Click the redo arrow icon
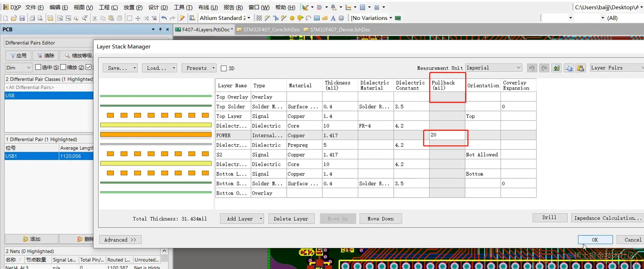 tap(172, 18)
